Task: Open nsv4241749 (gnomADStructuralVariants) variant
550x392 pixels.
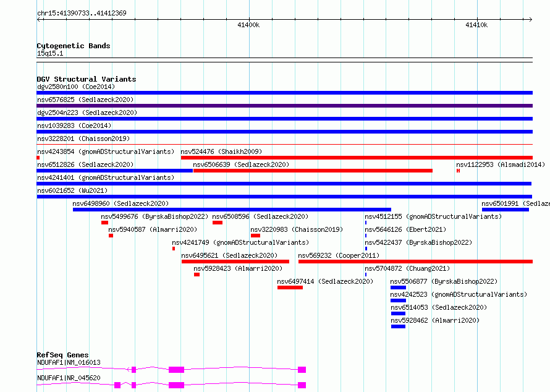Action: tap(240, 242)
